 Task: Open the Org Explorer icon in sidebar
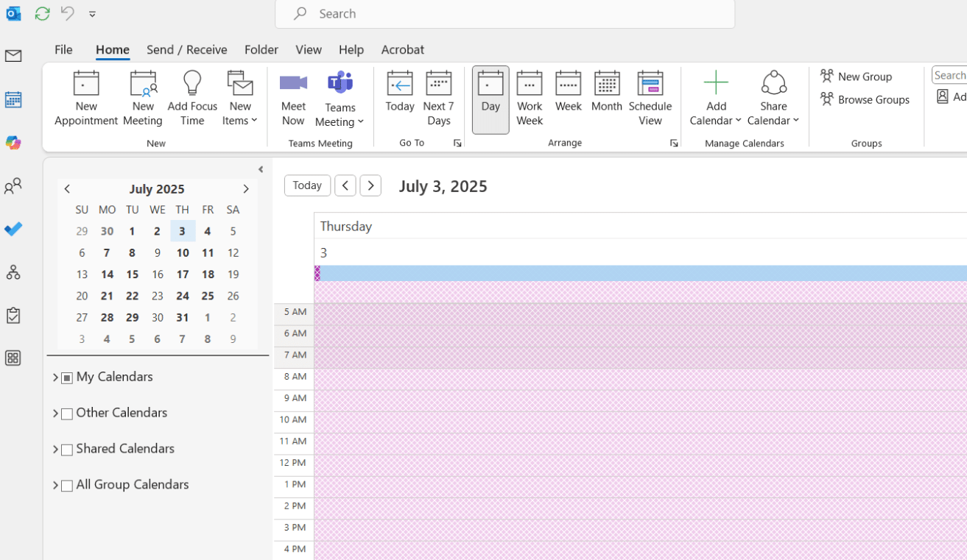click(x=13, y=272)
